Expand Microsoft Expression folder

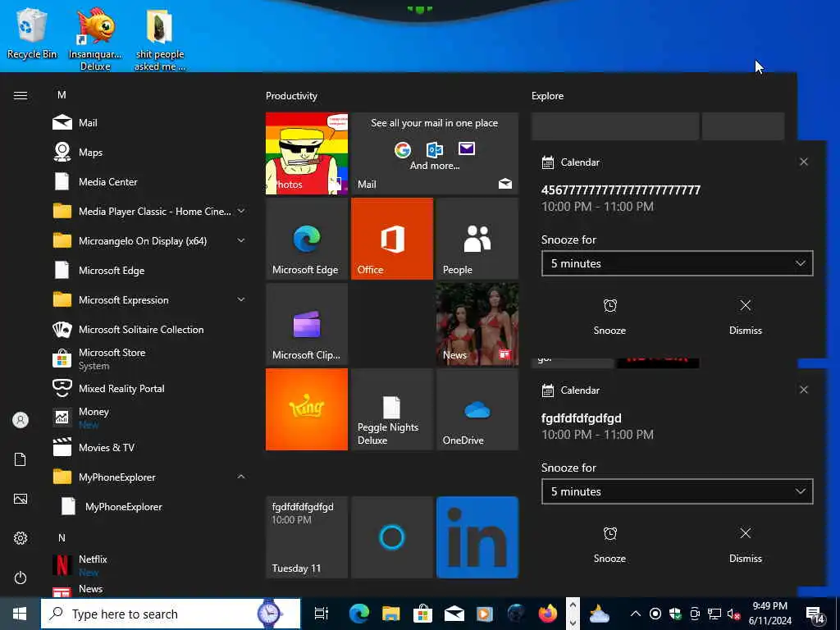[x=148, y=299]
